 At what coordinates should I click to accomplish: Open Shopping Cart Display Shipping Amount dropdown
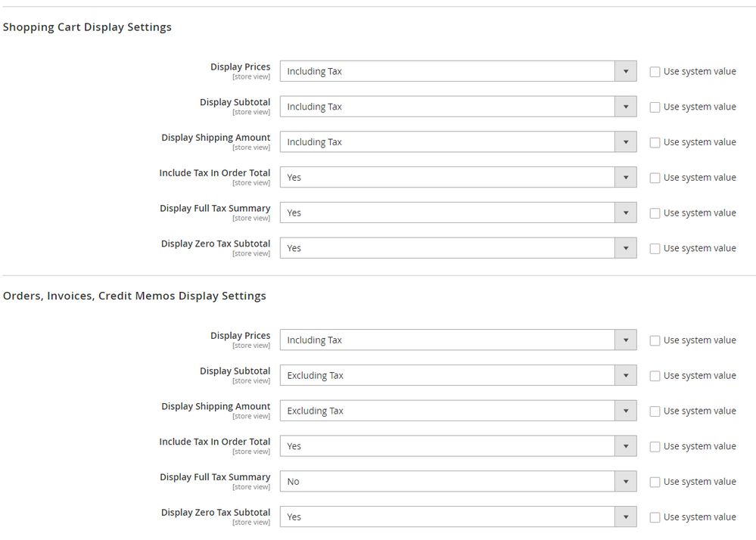click(458, 142)
